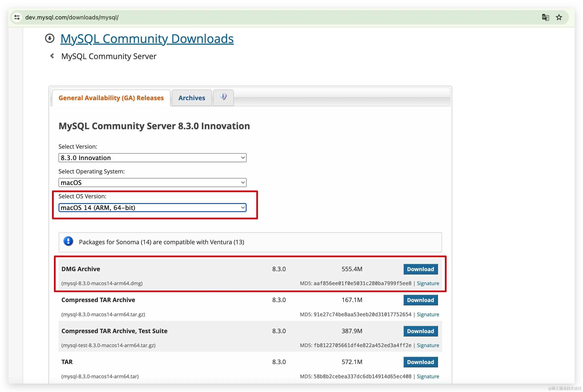Bookmark this page with the star icon
The height and width of the screenshot is (392, 583).
559,17
